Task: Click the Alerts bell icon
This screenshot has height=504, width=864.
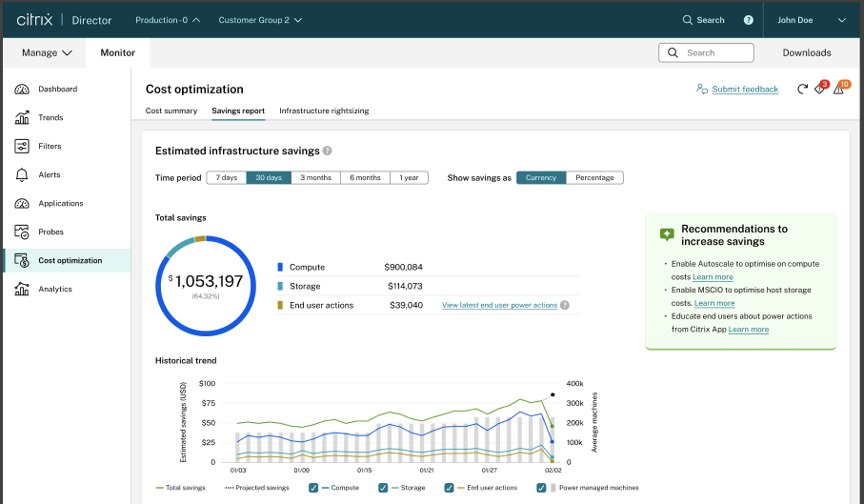Action: (23, 175)
